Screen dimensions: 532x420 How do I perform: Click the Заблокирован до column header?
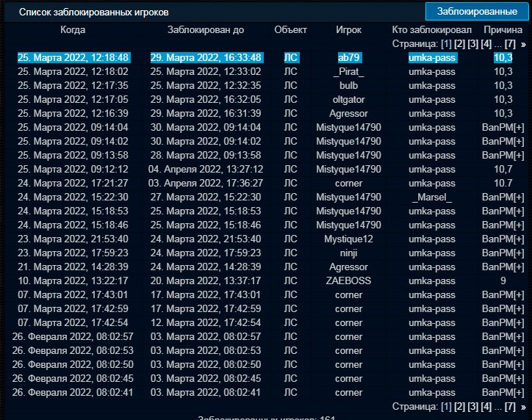pyautogui.click(x=206, y=30)
